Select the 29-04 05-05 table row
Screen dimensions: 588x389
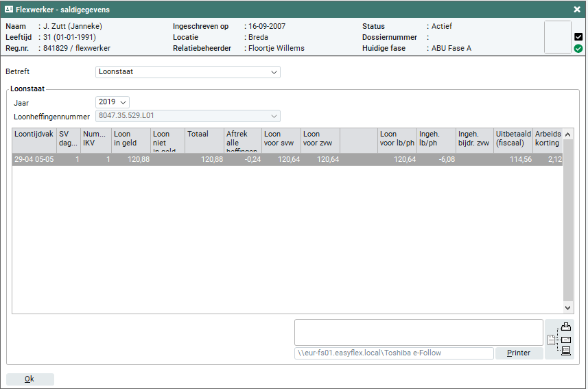(x=274, y=160)
